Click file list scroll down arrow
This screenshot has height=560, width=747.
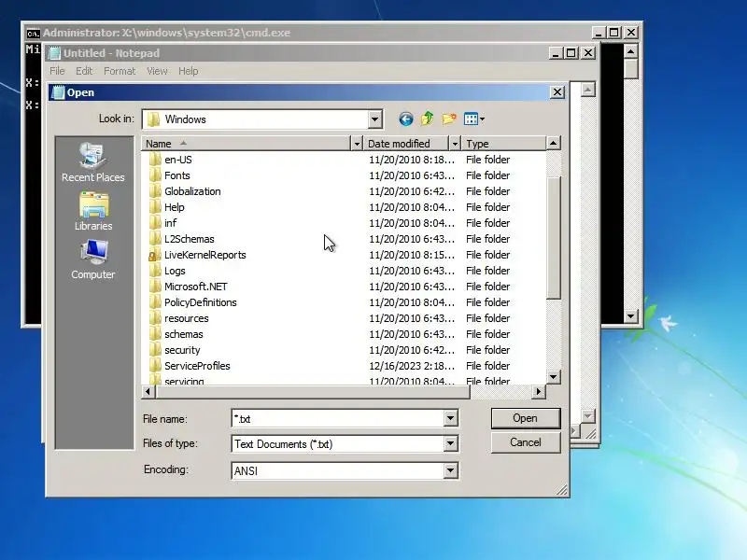click(553, 377)
